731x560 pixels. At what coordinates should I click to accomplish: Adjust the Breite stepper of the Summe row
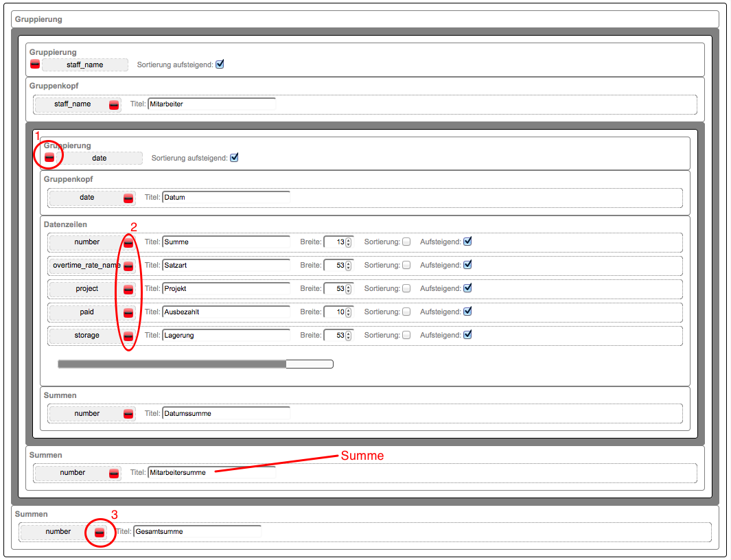(349, 242)
